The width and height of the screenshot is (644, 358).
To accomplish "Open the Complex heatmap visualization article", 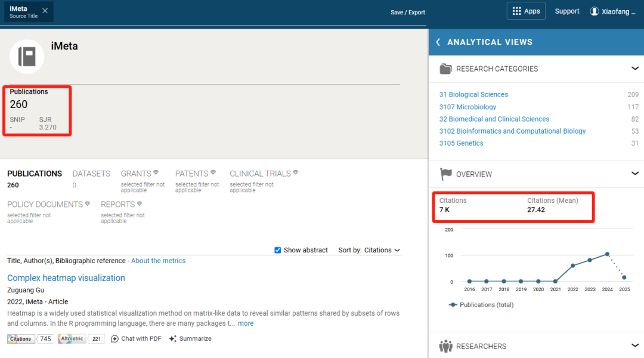I will click(66, 278).
